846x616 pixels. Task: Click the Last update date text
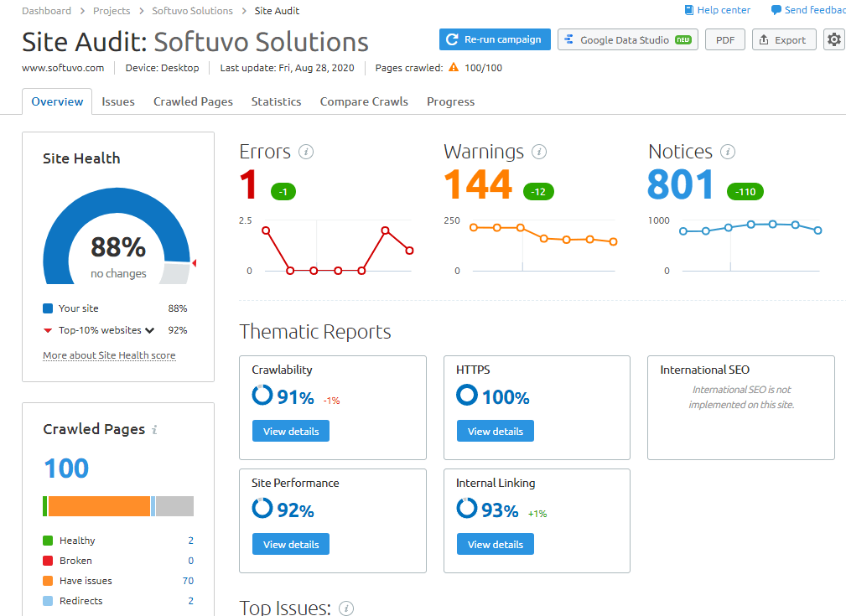(x=287, y=68)
